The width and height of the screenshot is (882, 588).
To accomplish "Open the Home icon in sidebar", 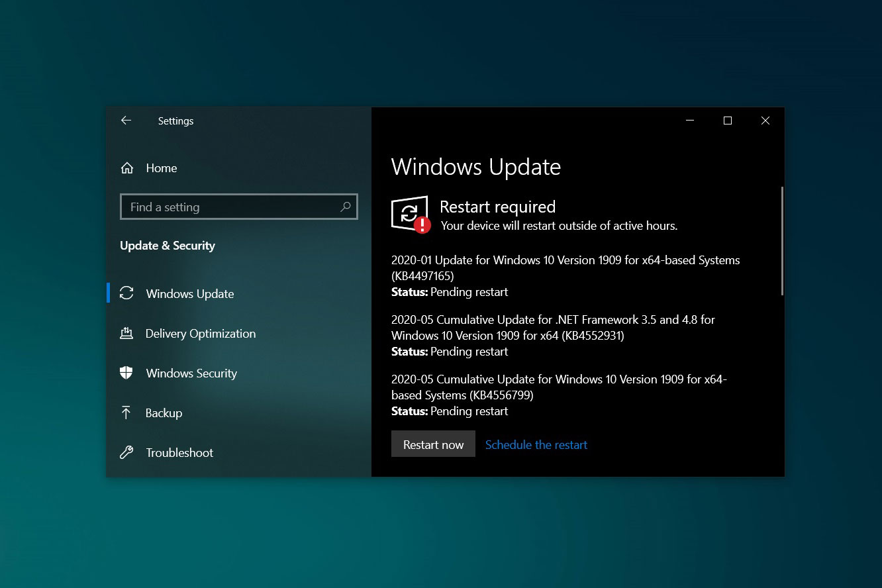I will [x=126, y=168].
